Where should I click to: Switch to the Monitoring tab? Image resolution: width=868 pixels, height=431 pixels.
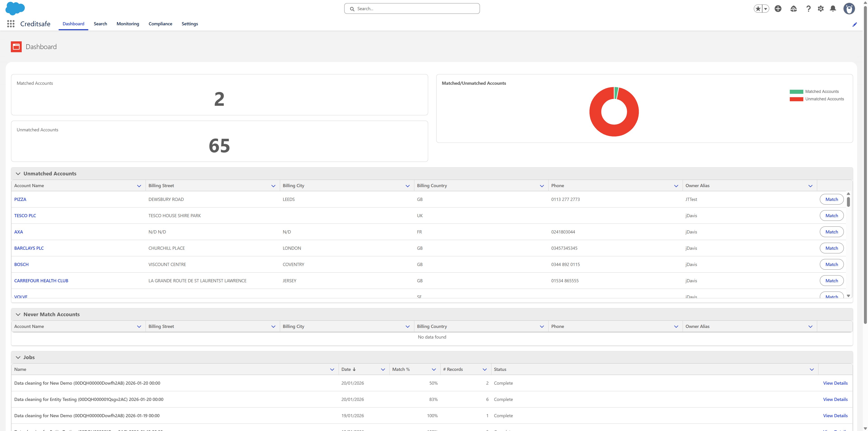[x=128, y=24]
